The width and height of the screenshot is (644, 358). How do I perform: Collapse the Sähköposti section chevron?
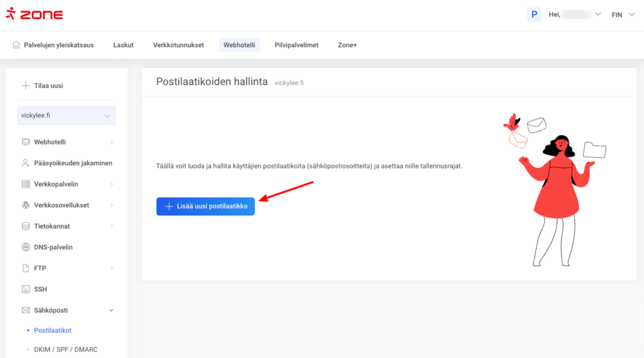pyautogui.click(x=111, y=310)
